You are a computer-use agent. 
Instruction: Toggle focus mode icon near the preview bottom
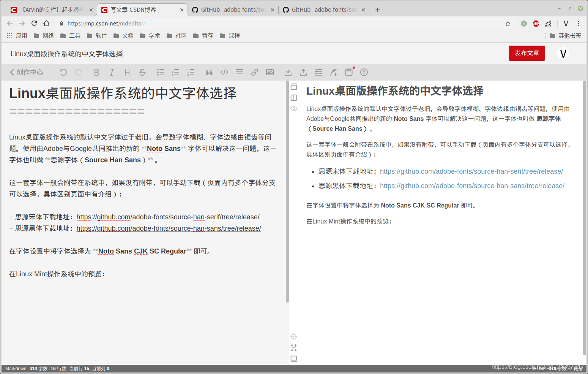coord(294,348)
